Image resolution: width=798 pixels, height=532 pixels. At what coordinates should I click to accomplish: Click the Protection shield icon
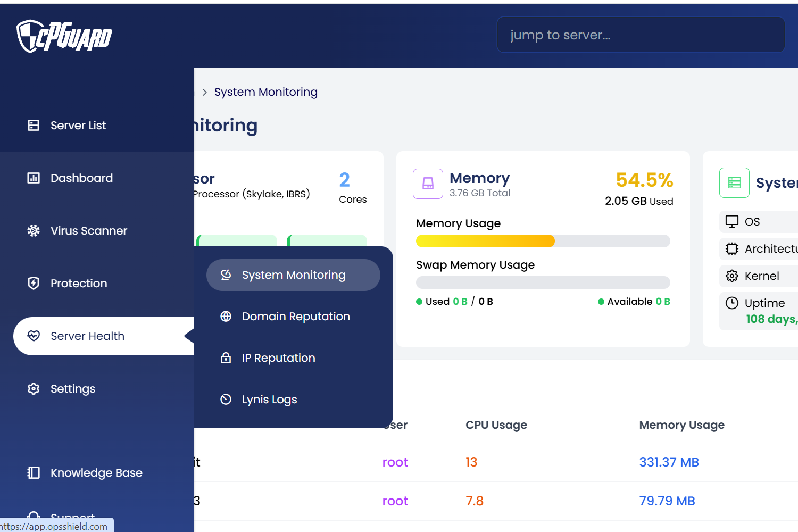coord(34,283)
